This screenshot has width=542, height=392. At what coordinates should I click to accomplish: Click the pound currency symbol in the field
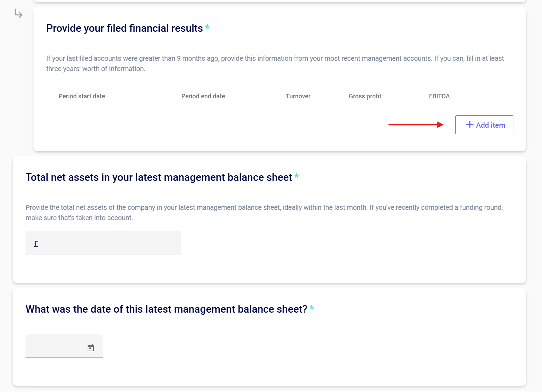coord(36,244)
